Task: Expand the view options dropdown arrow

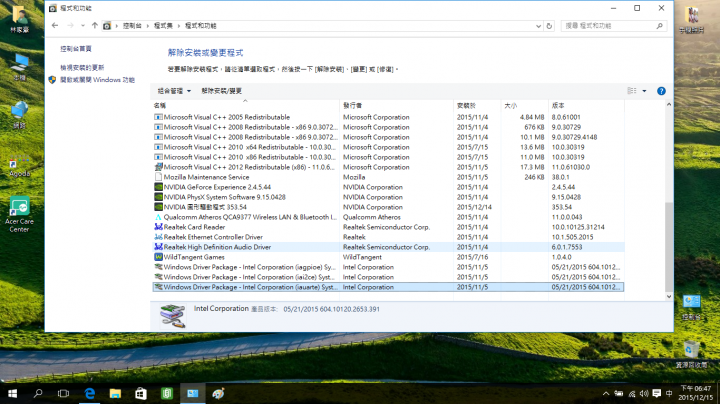Action: [644, 91]
